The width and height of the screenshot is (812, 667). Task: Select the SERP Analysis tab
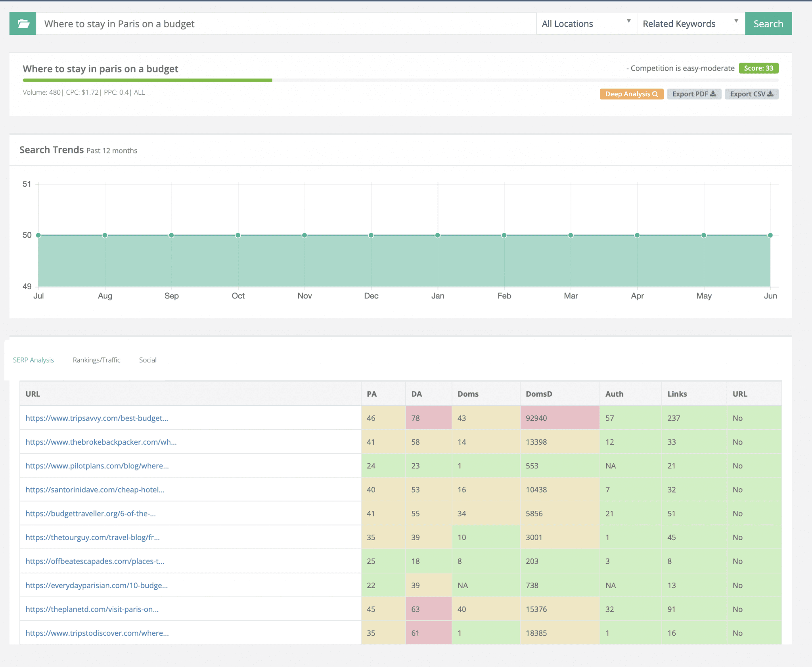tap(33, 360)
